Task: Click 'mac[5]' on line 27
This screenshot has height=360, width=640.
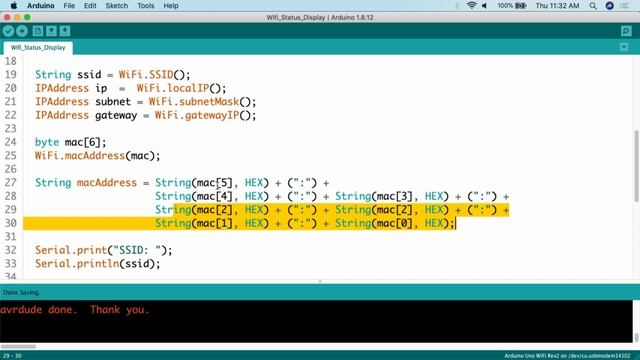Action: click(214, 182)
